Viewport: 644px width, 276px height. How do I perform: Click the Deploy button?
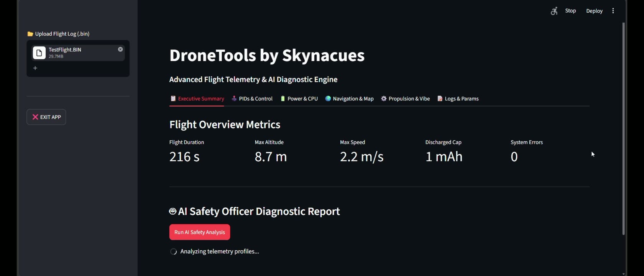pos(594,11)
